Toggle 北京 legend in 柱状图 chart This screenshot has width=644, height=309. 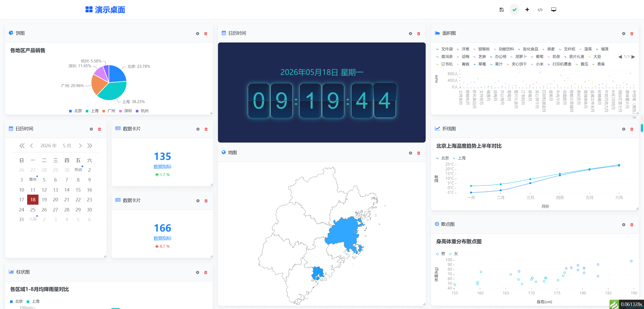16,301
